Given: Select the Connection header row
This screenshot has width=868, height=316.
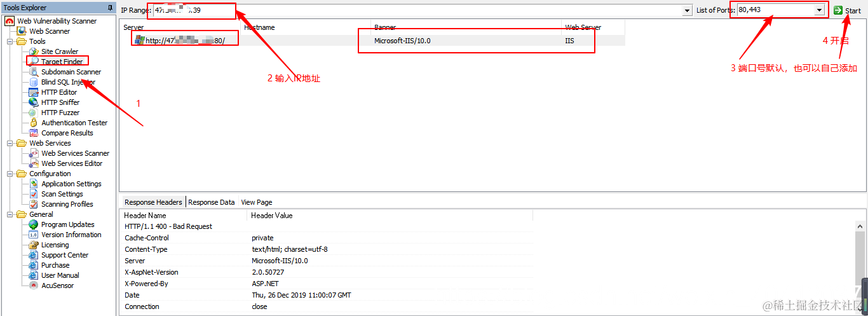Looking at the screenshot, I should coord(327,306).
